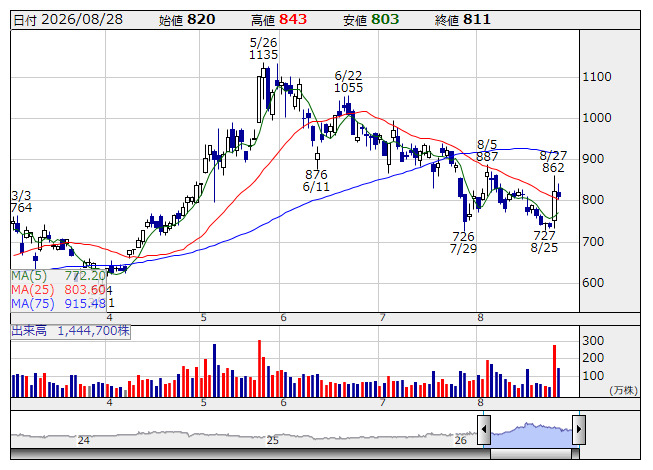Click the 8/5 887 peak label
The height and width of the screenshot is (470, 653).
pos(487,151)
